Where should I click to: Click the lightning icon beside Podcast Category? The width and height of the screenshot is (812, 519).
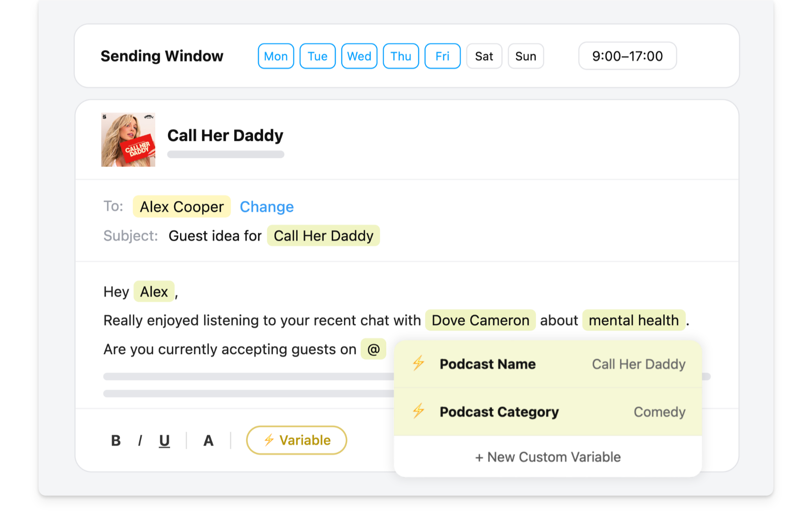pos(418,411)
